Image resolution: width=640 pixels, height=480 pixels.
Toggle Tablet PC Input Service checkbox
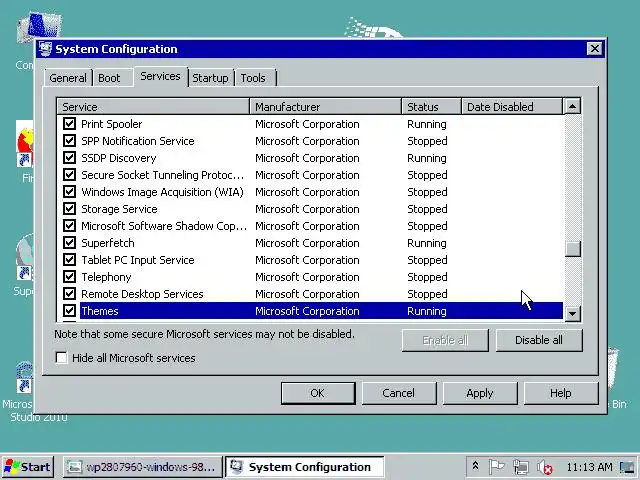coord(69,260)
